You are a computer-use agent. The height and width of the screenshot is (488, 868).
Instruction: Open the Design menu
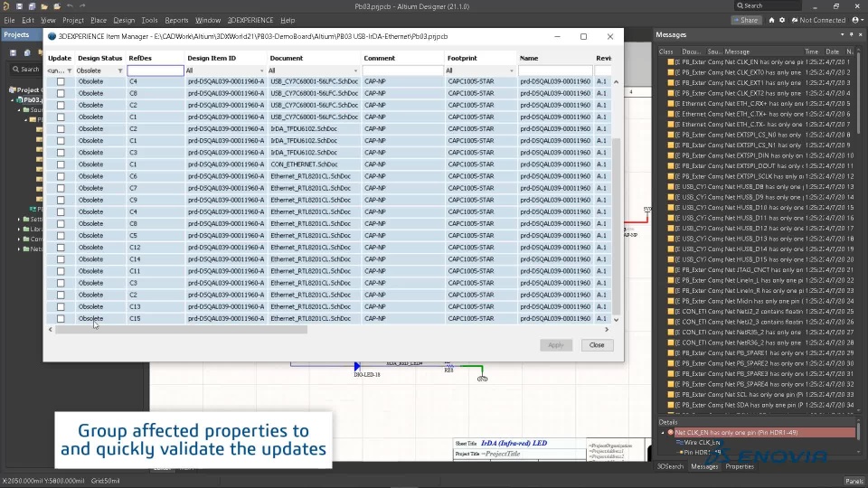(124, 20)
